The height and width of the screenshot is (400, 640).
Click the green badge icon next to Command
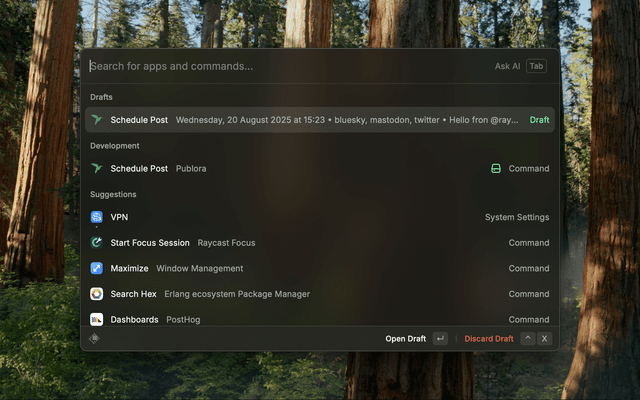496,169
